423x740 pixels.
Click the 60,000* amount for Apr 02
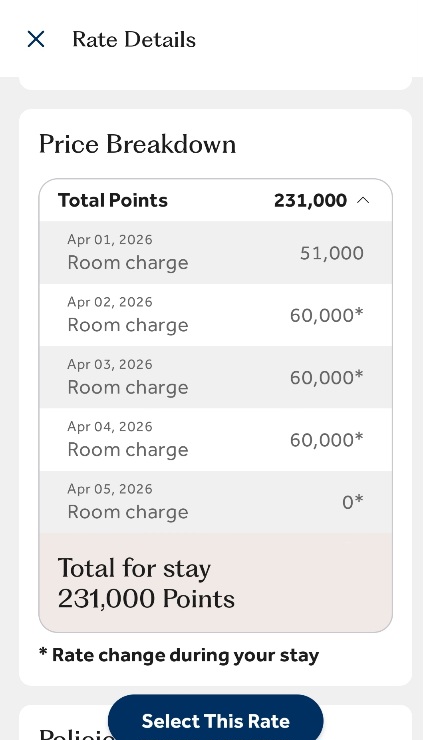(327, 315)
